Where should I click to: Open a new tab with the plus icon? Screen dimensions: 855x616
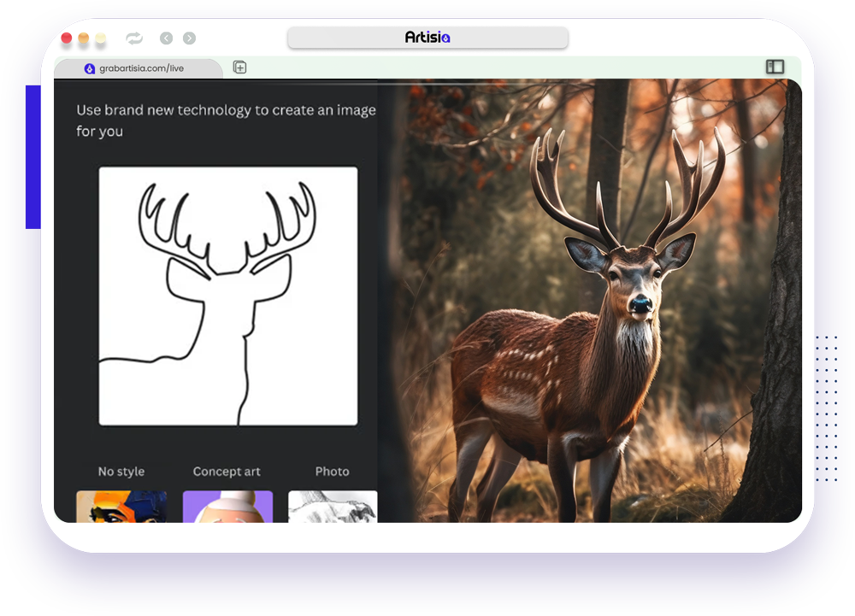(x=240, y=67)
